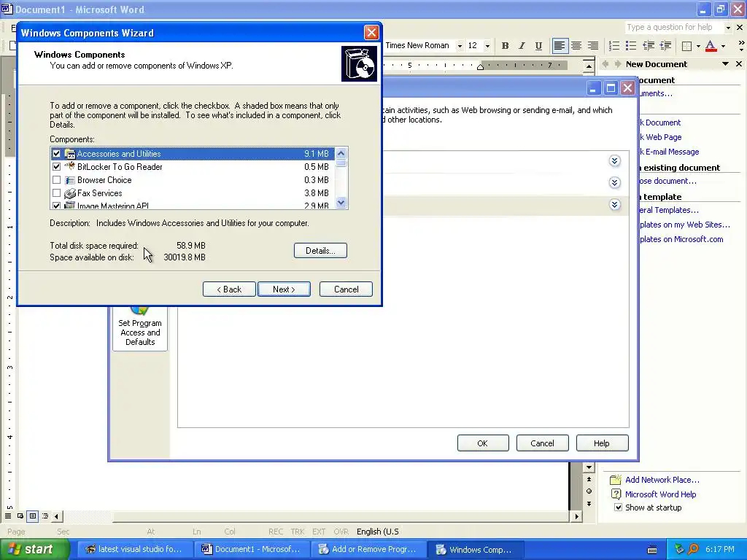Screen dimensions: 747x560
Task: Check the Browser Choice component
Action: [56, 180]
